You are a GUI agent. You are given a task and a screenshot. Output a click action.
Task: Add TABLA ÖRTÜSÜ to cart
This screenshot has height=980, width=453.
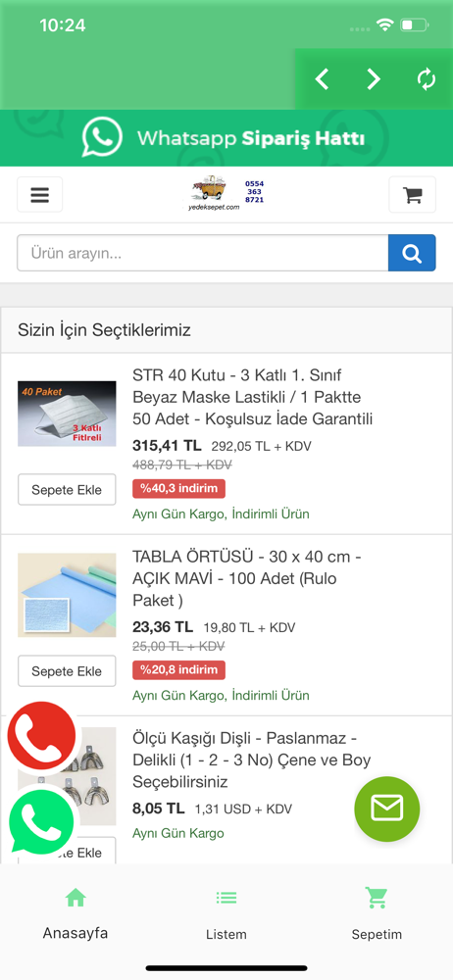[67, 671]
